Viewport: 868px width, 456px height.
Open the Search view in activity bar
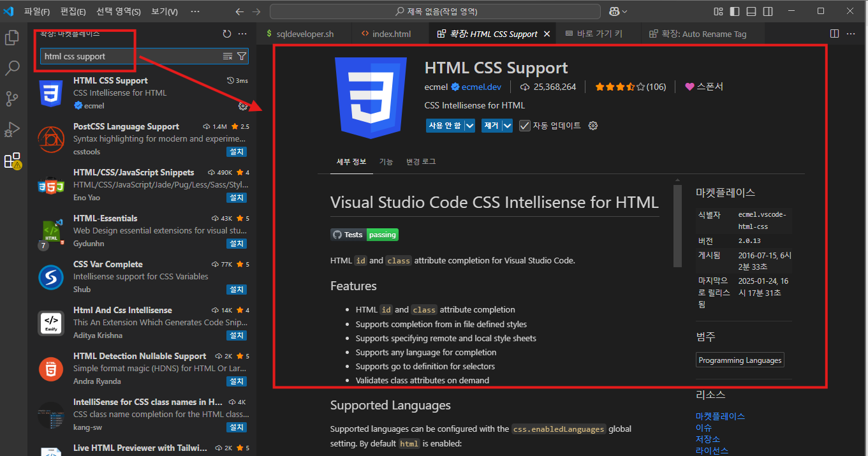pos(12,68)
